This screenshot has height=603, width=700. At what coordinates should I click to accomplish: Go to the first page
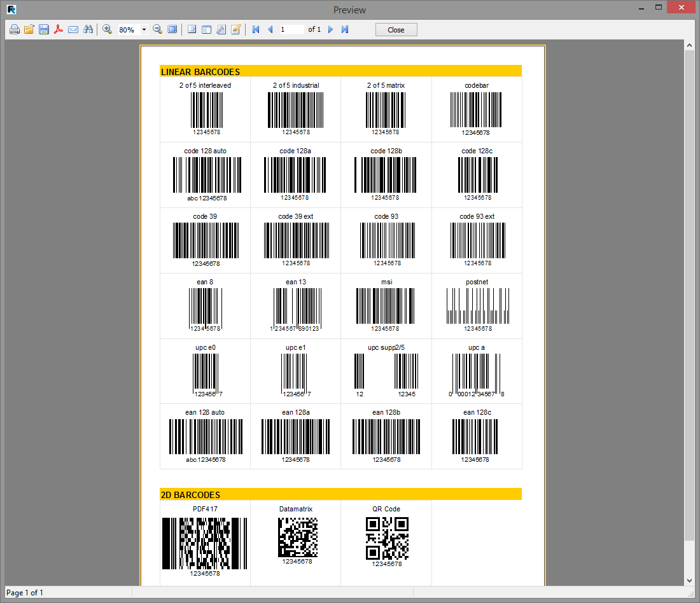[x=256, y=29]
